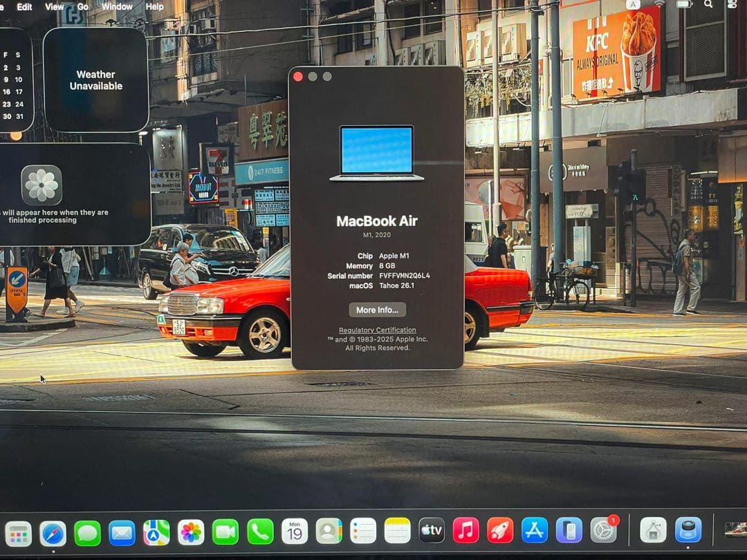
Task: Open the Go menu
Action: (x=82, y=6)
